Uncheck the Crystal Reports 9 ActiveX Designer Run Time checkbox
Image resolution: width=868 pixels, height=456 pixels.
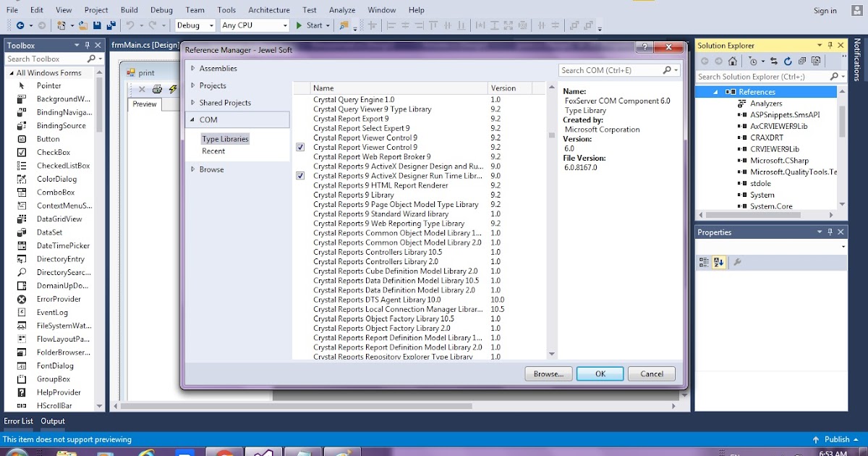click(x=300, y=175)
